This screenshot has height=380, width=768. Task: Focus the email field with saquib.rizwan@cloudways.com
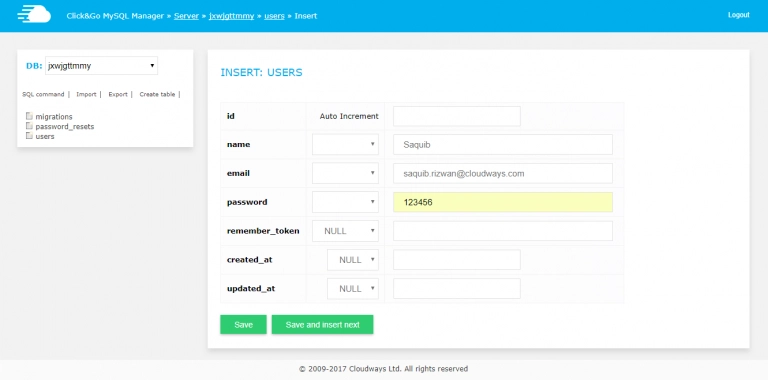point(503,173)
